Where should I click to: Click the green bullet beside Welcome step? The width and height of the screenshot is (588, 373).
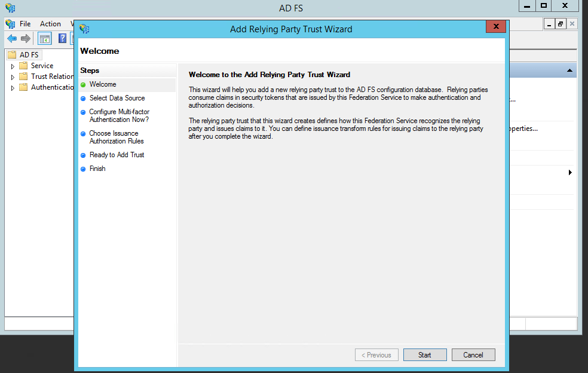click(83, 84)
